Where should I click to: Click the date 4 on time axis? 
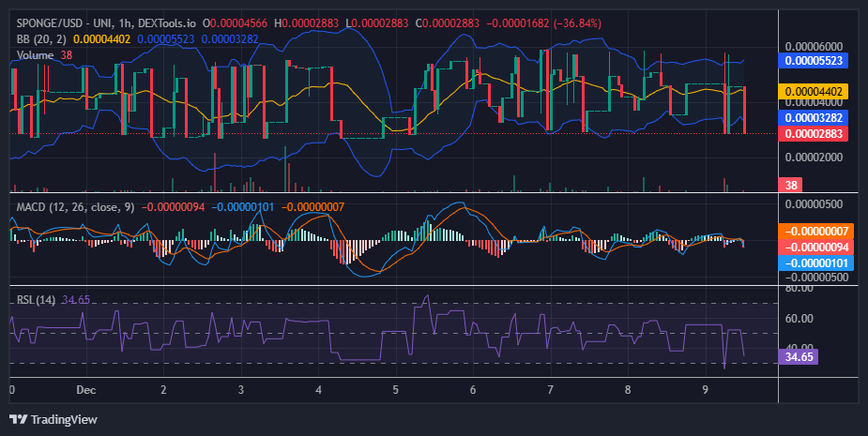(x=318, y=390)
